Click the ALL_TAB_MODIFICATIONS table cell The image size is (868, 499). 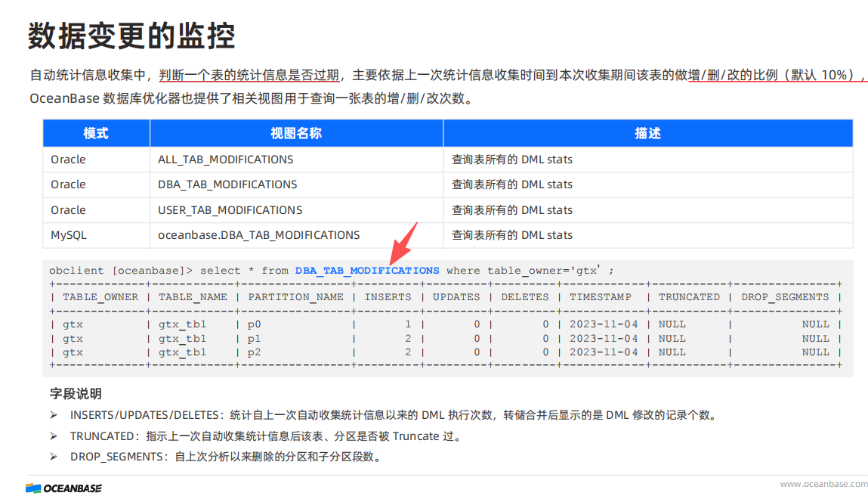pyautogui.click(x=225, y=160)
